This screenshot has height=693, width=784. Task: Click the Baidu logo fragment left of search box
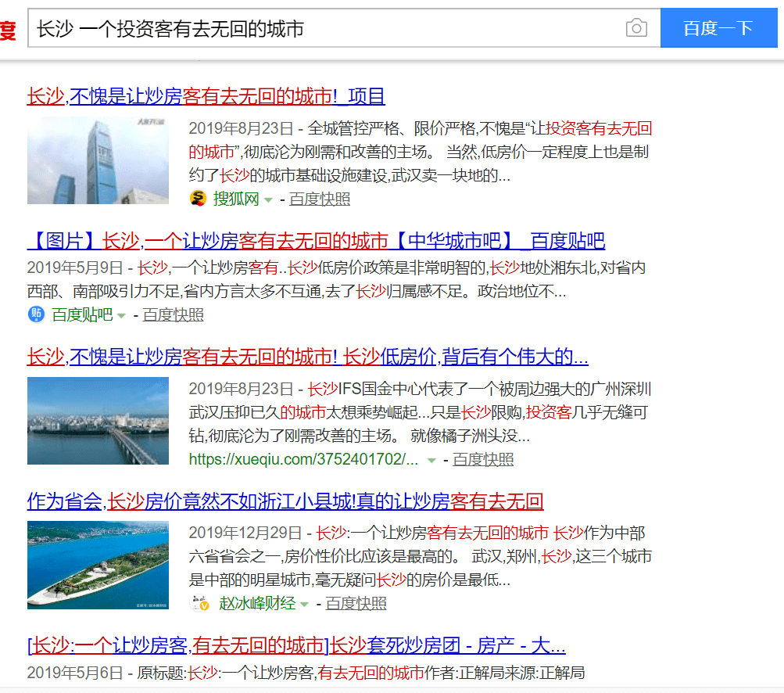point(8,30)
